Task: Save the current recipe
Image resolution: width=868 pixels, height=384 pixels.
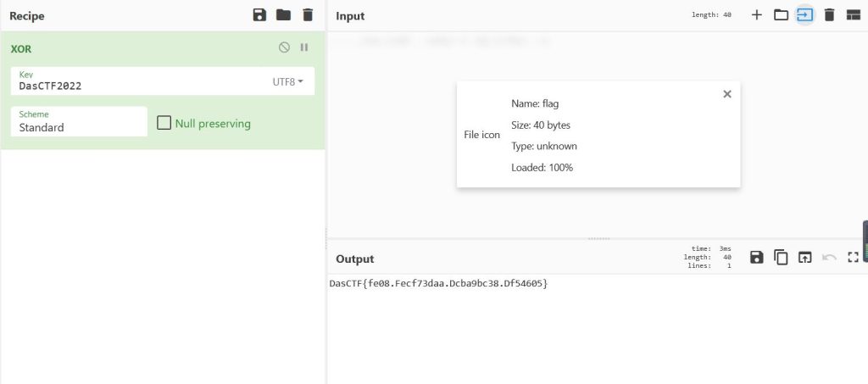Action: [259, 15]
